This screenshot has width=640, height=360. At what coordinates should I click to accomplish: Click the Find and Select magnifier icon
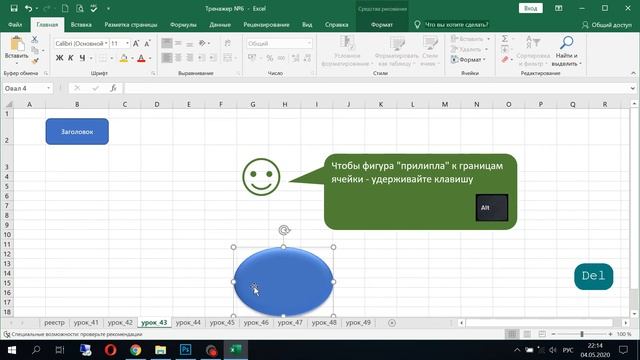[566, 42]
